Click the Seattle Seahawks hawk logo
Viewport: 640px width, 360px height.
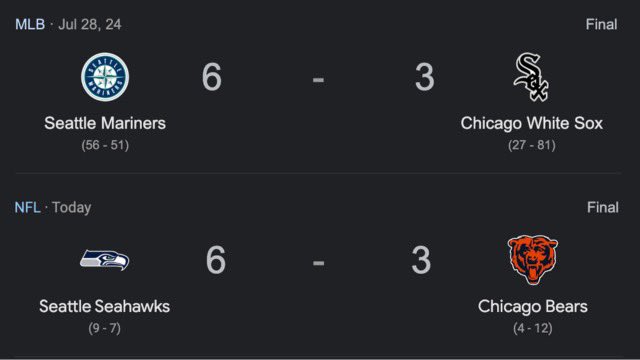[104, 260]
